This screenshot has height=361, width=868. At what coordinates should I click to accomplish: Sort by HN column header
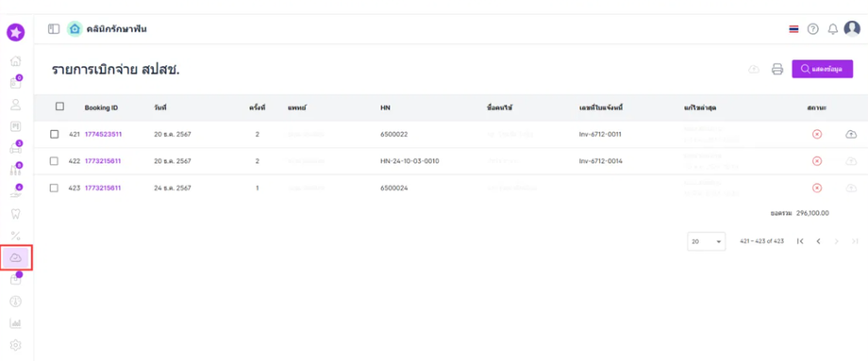click(385, 107)
